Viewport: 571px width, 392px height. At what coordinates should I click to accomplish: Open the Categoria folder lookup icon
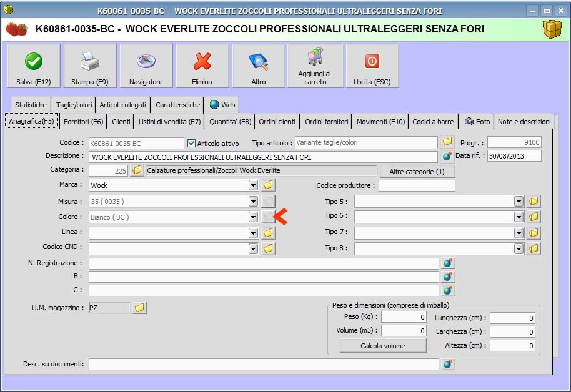pyautogui.click(x=137, y=170)
